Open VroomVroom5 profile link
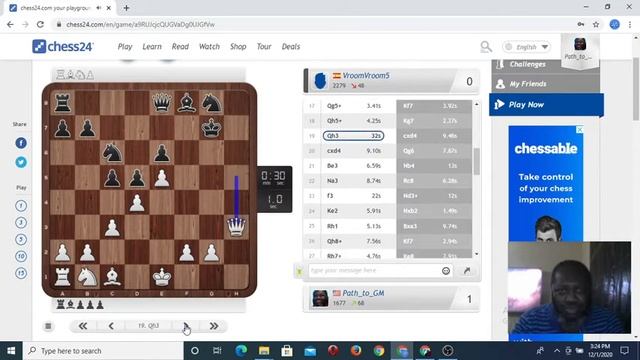640x360 pixels. [x=366, y=76]
